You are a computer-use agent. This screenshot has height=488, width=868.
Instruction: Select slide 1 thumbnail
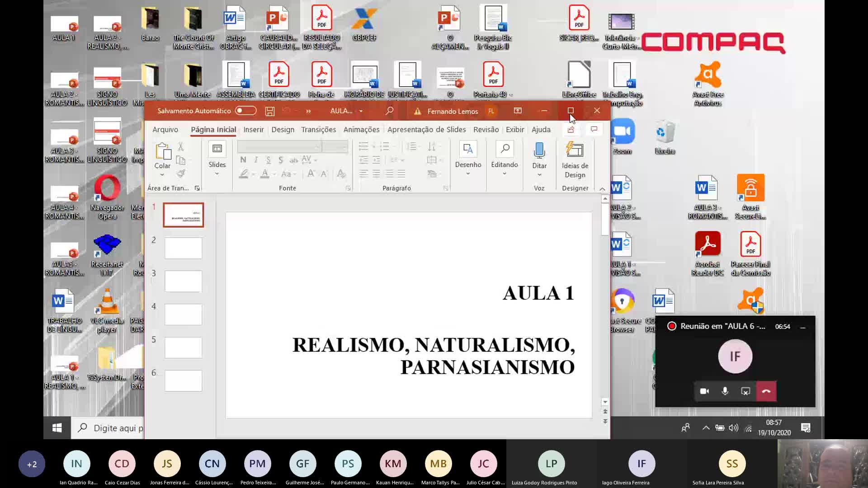click(x=183, y=215)
